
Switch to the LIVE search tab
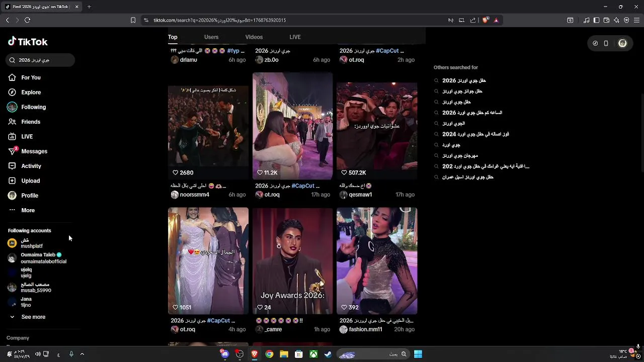[295, 37]
